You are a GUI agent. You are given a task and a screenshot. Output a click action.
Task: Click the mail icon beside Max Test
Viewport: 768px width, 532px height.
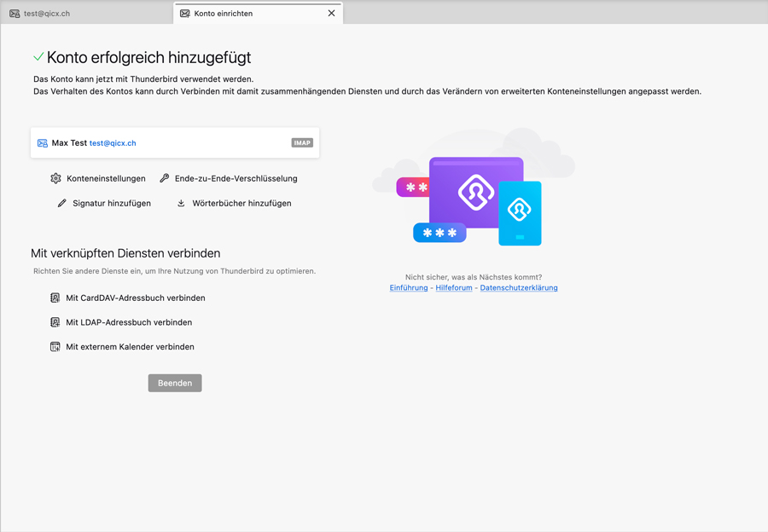[x=43, y=143]
